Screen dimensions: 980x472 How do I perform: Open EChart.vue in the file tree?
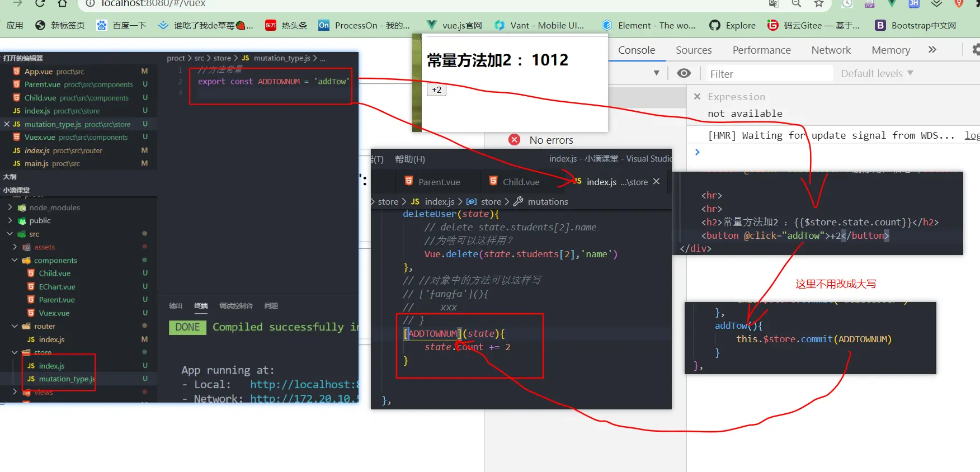click(57, 286)
